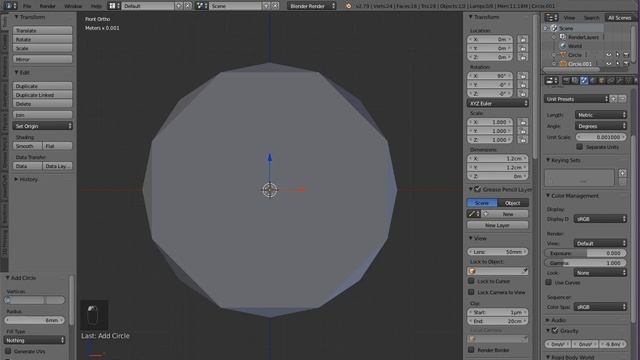This screenshot has height=360, width=640.
Task: Open the Fill Type Nothing dropdown
Action: coord(34,340)
